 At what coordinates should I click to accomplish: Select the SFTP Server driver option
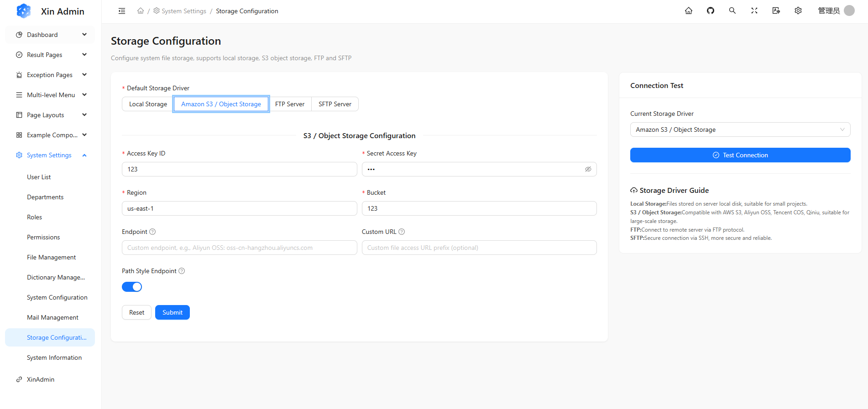[335, 104]
